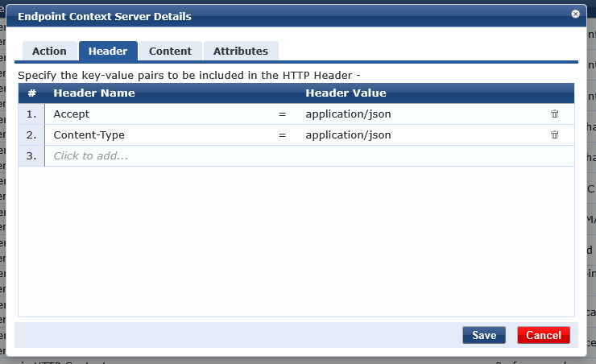Edit application/json value of Accept row
The image size is (596, 364).
pyautogui.click(x=348, y=114)
